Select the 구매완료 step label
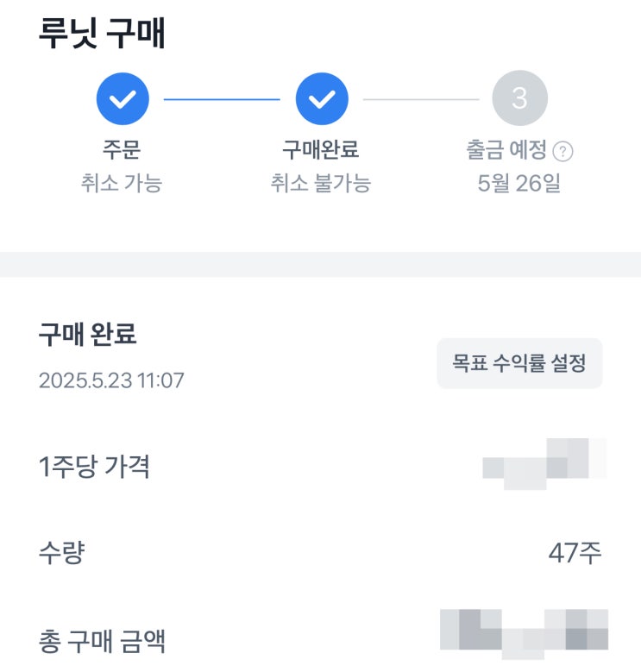The image size is (641, 672). (x=321, y=150)
